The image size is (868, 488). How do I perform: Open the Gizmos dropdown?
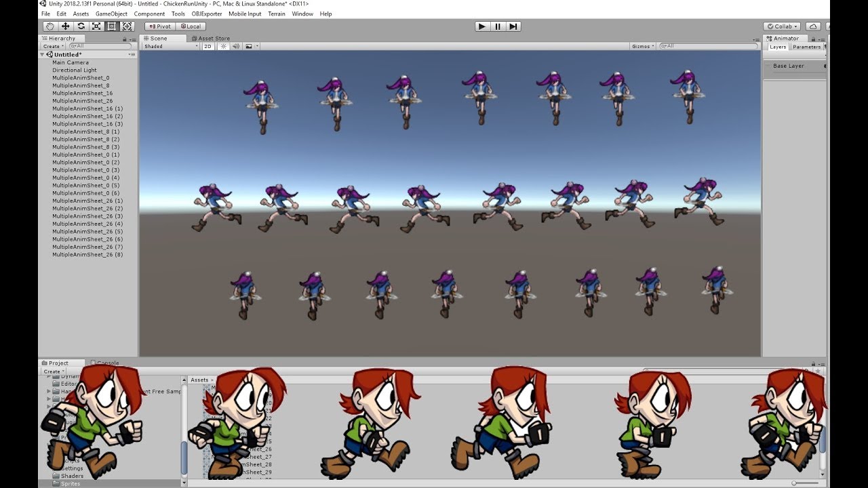point(643,46)
